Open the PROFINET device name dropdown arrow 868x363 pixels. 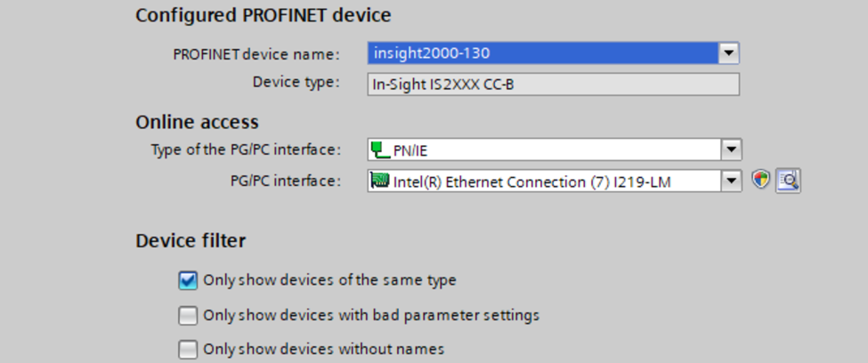coord(730,53)
